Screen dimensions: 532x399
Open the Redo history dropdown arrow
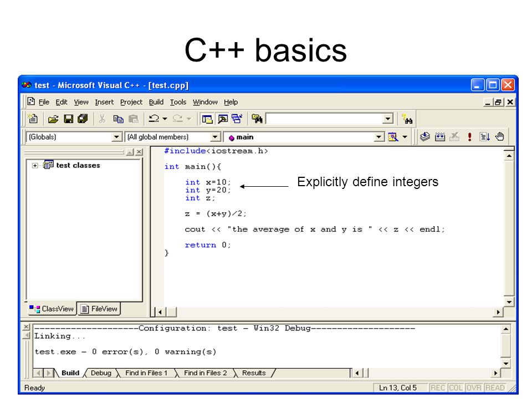(189, 119)
